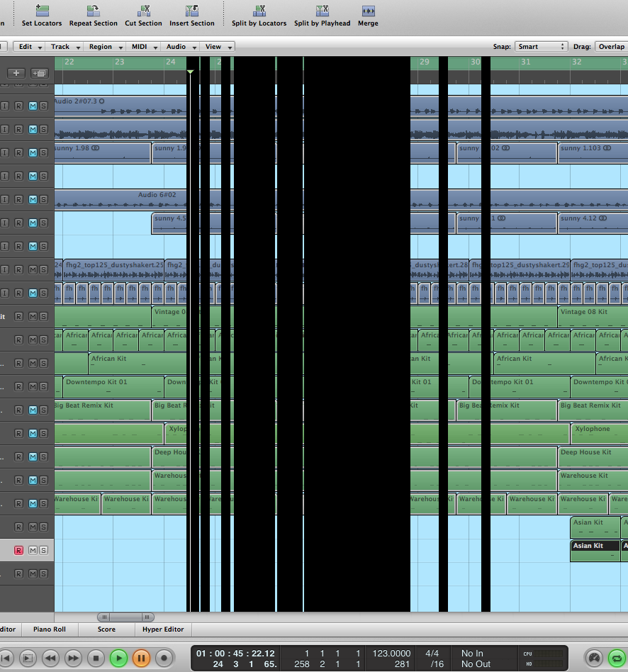Click the playhead marker in the bar ruler
Image resolution: width=628 pixels, height=672 pixels.
point(191,72)
